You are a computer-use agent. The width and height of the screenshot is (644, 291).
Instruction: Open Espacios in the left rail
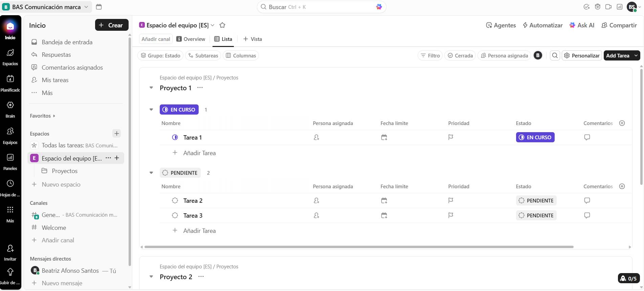coord(10,53)
